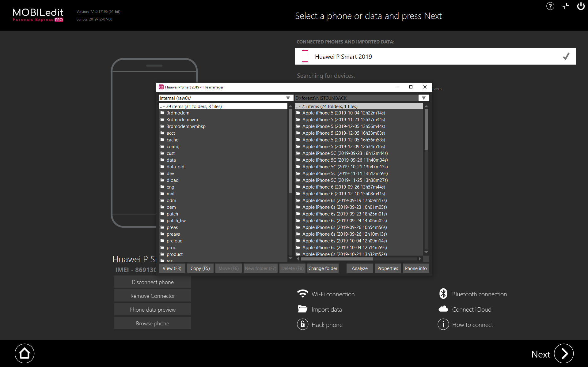Click the Next arrow circle icon
Screen dimensions: 588x367
(564, 354)
